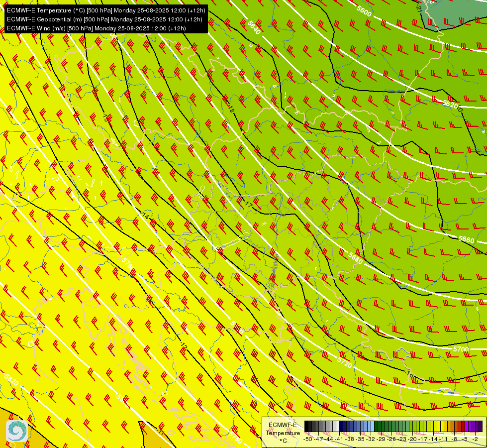This screenshot has height=448, width=487.
Task: Click the 5820 geopotential contour label
Action: [11, 379]
